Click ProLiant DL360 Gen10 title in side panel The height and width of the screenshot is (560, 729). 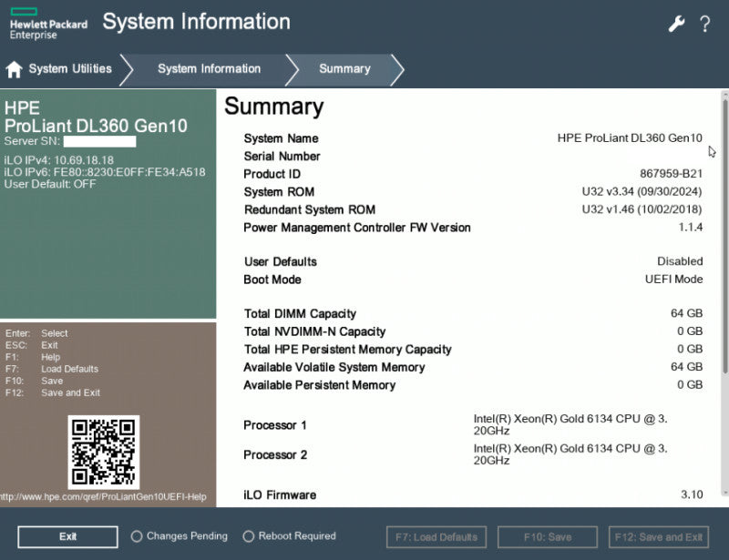point(96,126)
